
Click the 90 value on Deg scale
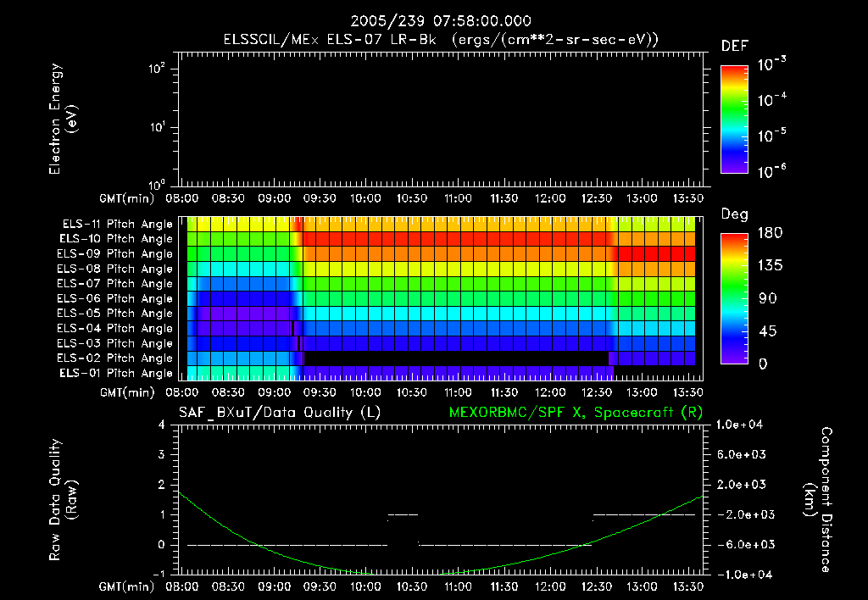tap(768, 299)
